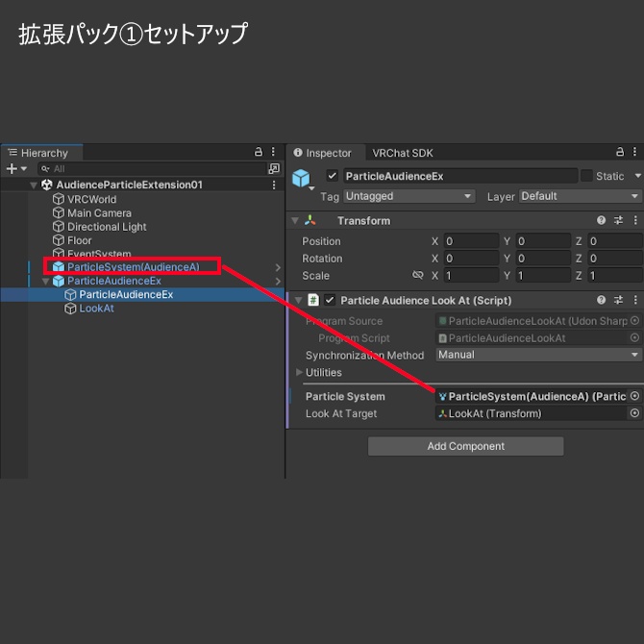Click the plus create-object button in Hierarchy
Screen dimensions: 644x644
12,168
